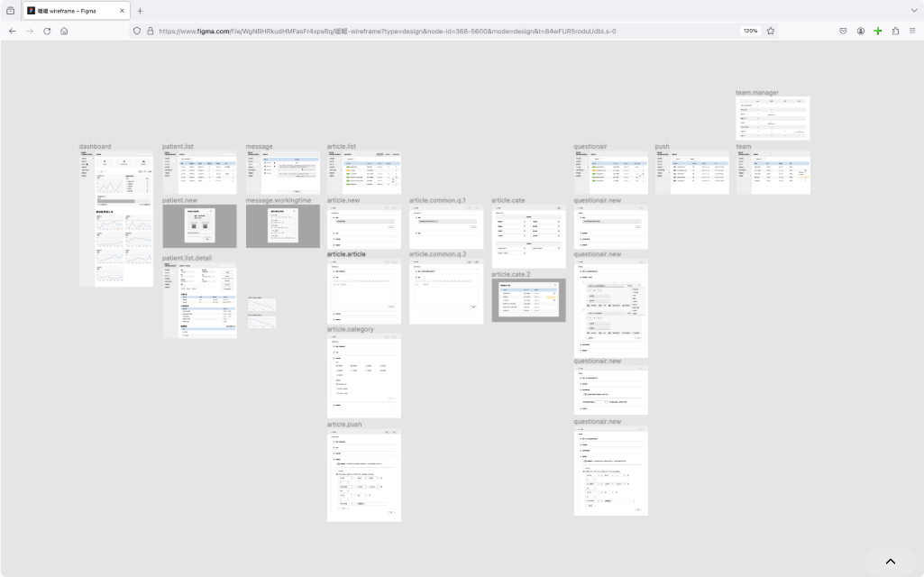Open the Extensions puzzle icon

tap(895, 31)
